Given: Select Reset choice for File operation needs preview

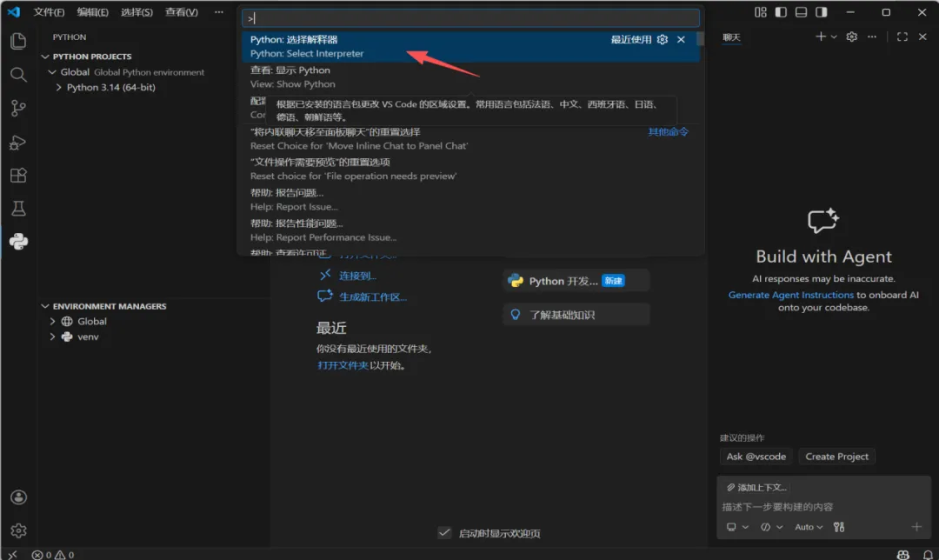Looking at the screenshot, I should click(x=470, y=169).
